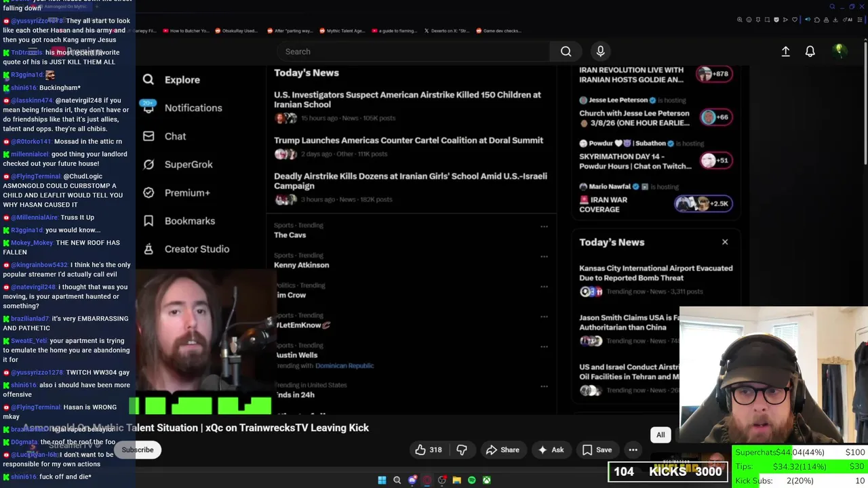Click the Share arrow button under video
This screenshot has width=868, height=488.
tap(502, 450)
